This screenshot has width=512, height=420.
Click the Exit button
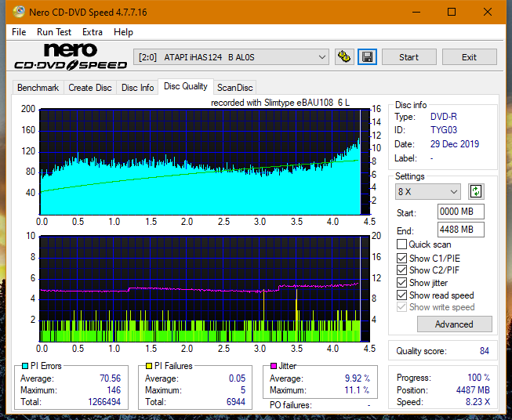click(x=469, y=57)
